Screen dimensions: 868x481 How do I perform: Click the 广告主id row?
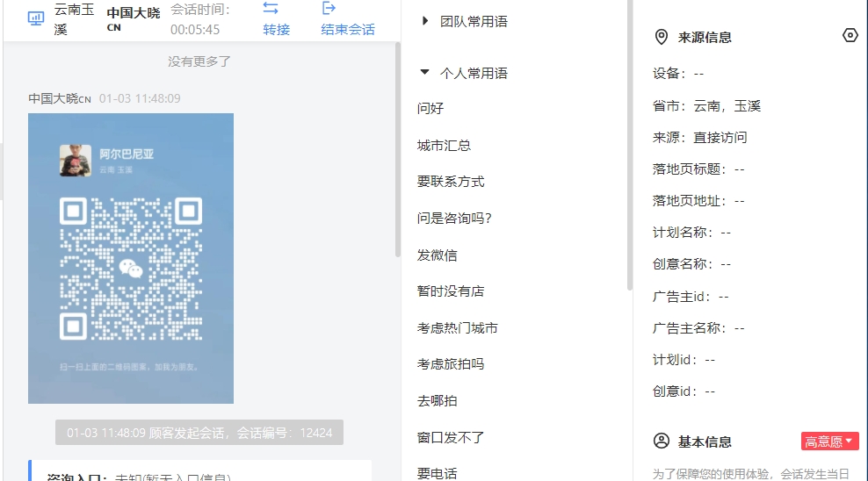click(691, 297)
